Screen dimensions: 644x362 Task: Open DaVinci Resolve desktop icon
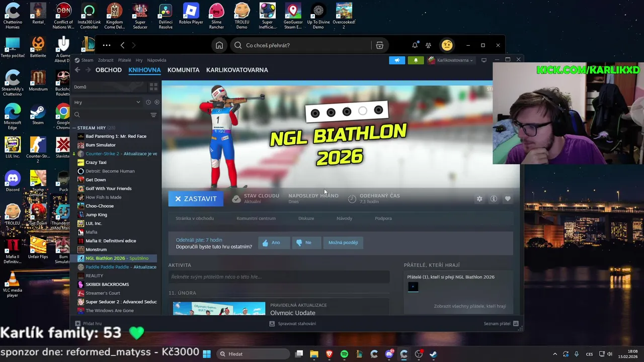pos(166,16)
